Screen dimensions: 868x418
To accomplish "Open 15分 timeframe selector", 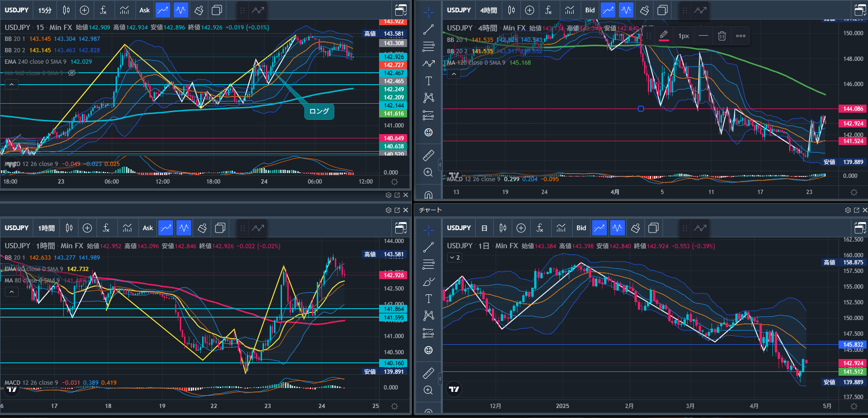I will [45, 10].
